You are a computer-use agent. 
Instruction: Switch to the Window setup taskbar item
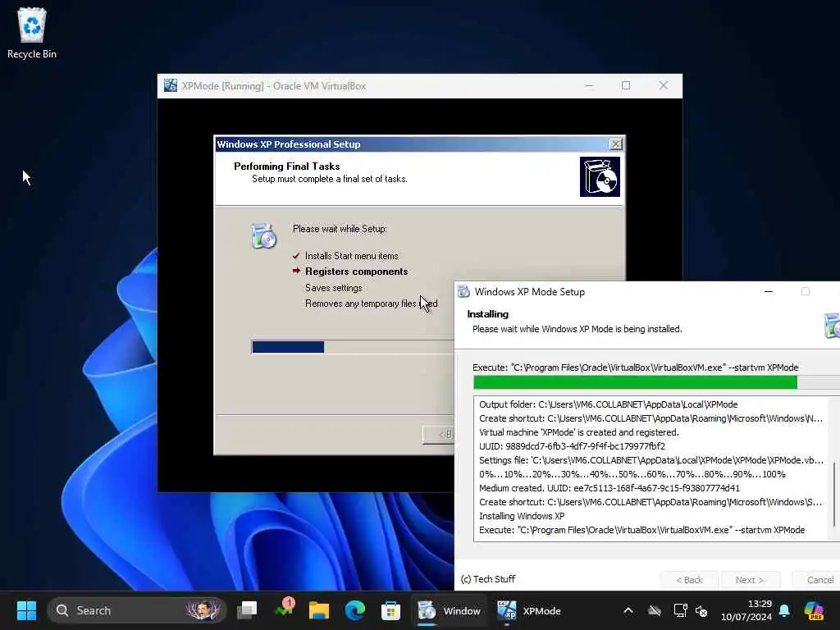pos(449,610)
